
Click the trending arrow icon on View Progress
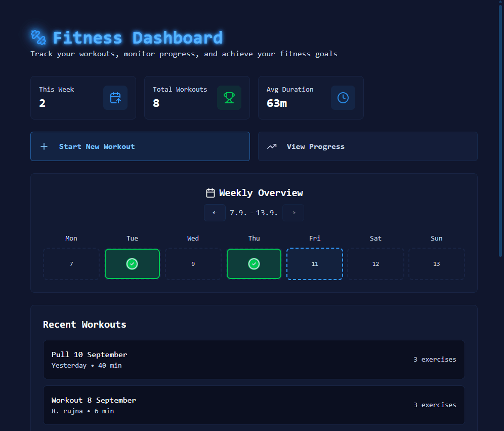(x=272, y=146)
